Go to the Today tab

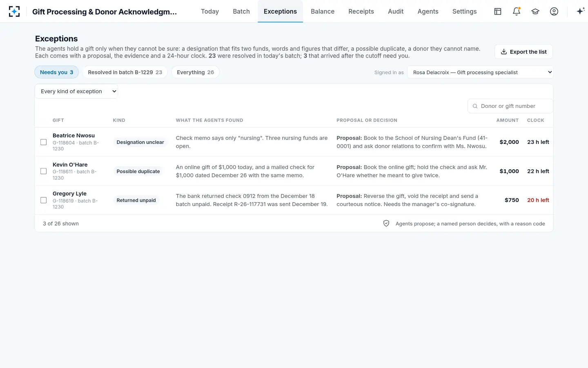(x=210, y=11)
